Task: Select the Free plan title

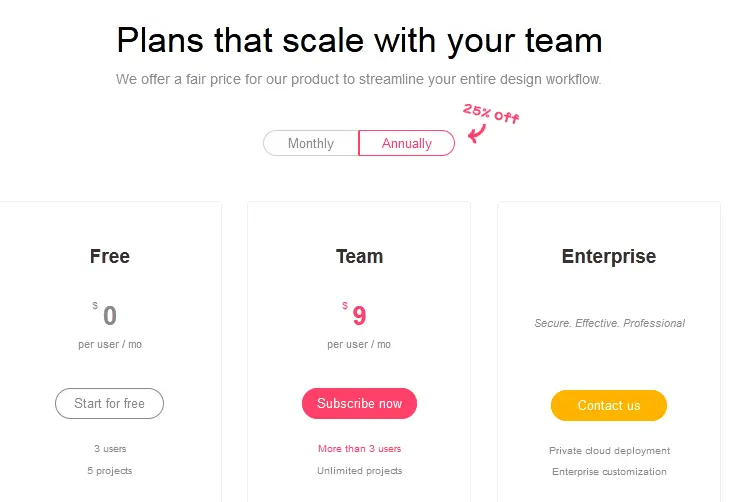Action: pos(110,256)
